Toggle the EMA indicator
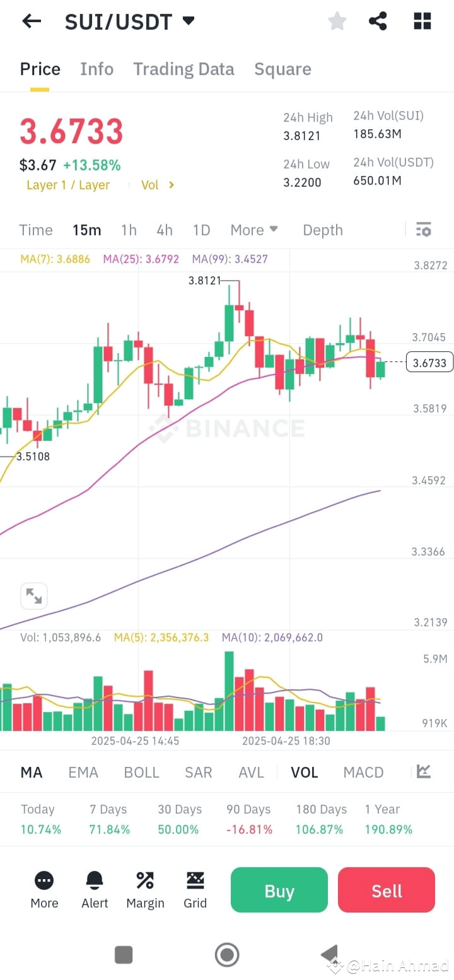 [83, 772]
